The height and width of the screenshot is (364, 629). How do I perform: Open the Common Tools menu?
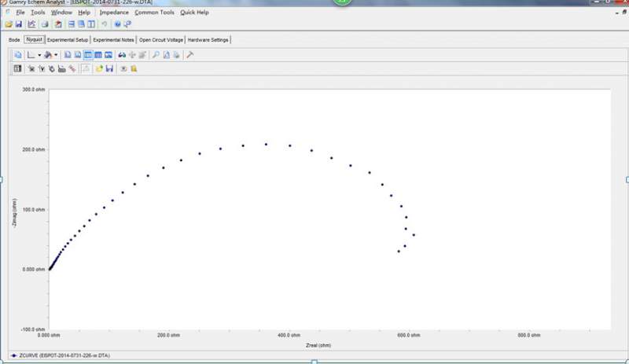click(x=154, y=13)
